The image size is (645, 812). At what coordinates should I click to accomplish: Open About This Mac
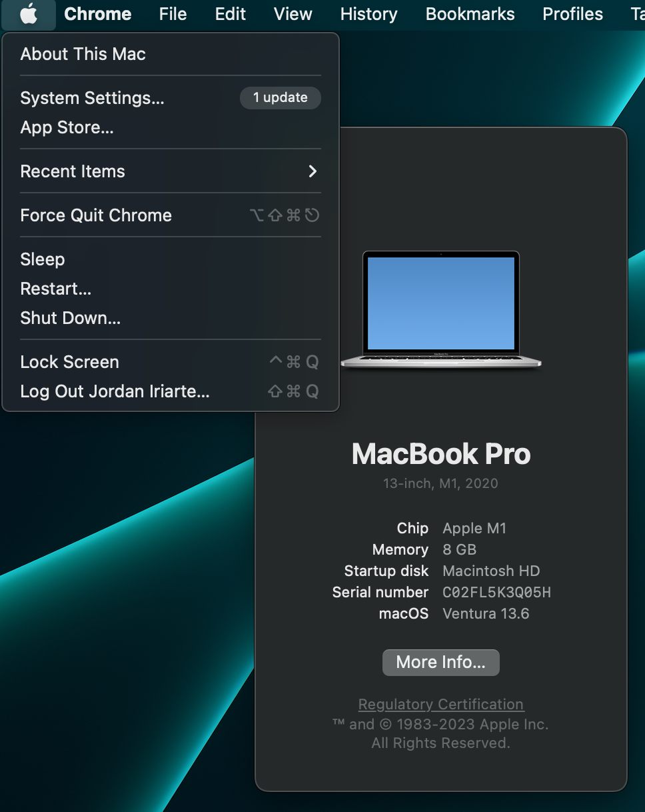point(83,54)
